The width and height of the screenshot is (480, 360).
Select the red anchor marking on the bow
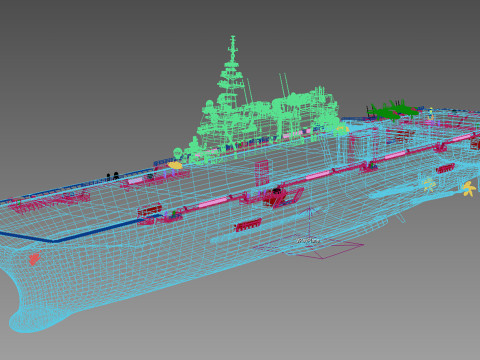point(34,258)
